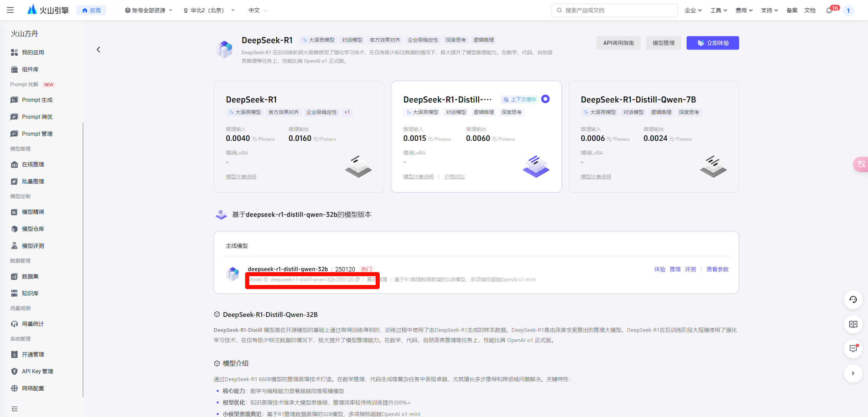Click 查看参数 for the 32b model
868x417 pixels.
717,269
